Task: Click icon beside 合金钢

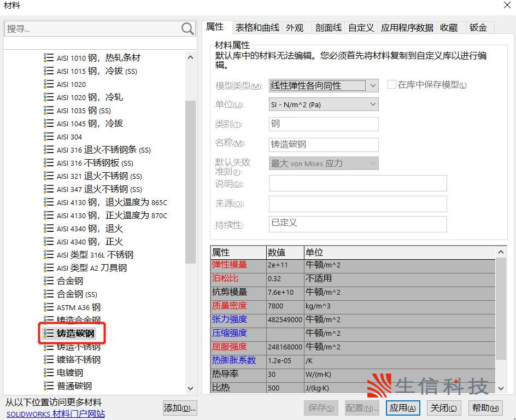Action: coord(48,281)
